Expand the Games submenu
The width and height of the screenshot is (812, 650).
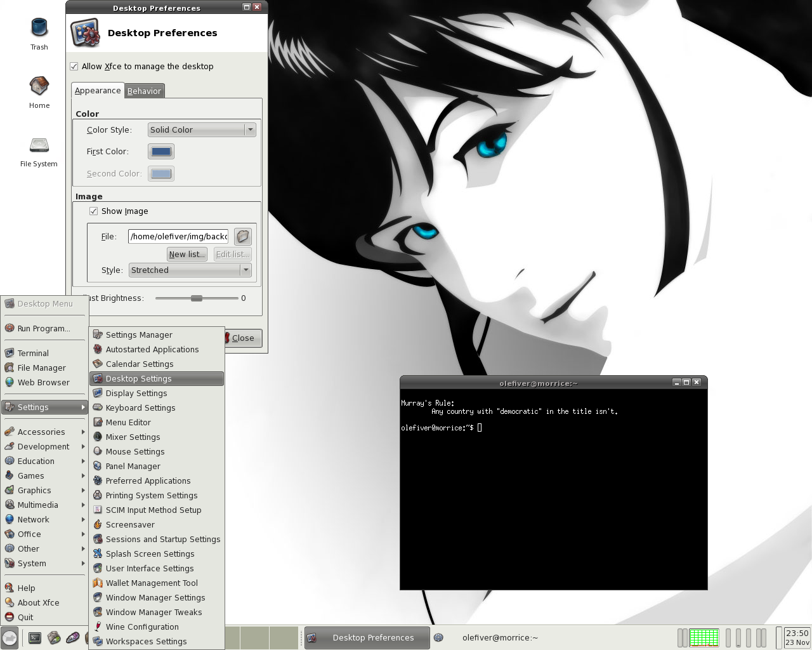pyautogui.click(x=44, y=475)
